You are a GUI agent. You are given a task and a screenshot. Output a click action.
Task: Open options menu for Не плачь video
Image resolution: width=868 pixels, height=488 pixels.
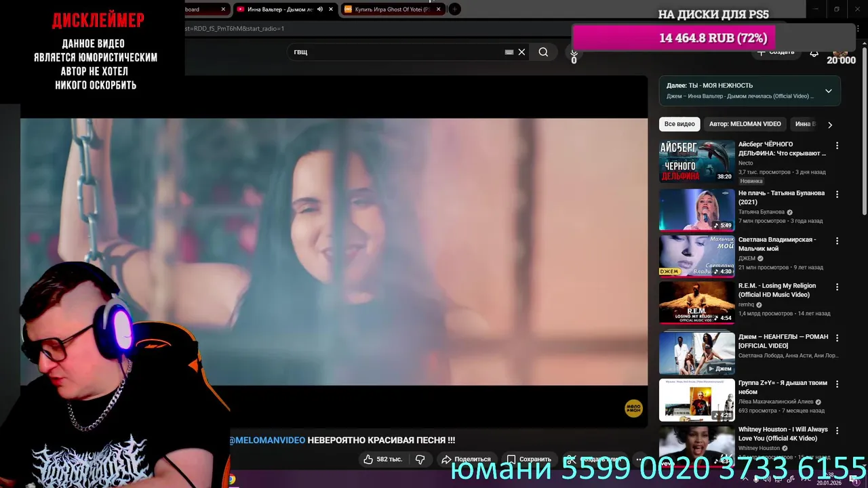tap(837, 194)
